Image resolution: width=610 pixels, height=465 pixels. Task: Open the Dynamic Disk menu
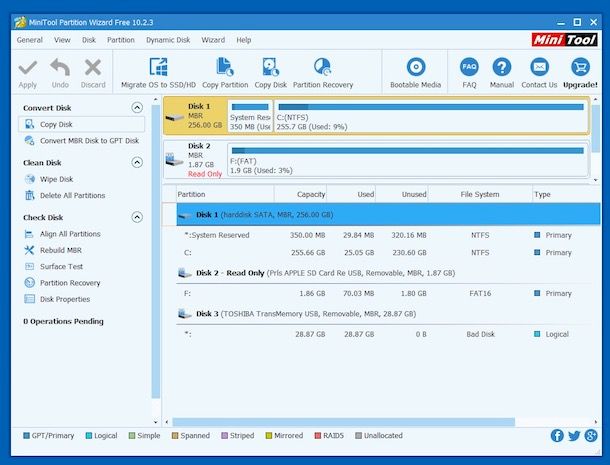[168, 40]
